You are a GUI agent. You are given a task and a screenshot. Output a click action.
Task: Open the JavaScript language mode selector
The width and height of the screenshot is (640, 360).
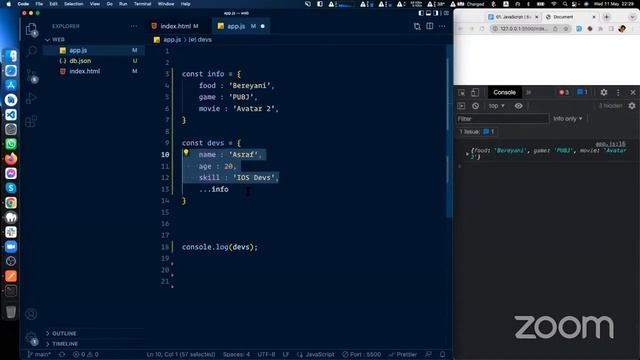pos(320,354)
